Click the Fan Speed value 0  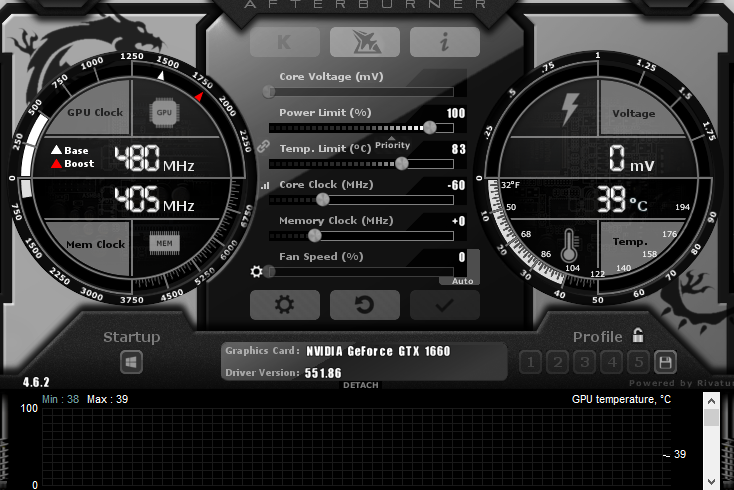[462, 257]
